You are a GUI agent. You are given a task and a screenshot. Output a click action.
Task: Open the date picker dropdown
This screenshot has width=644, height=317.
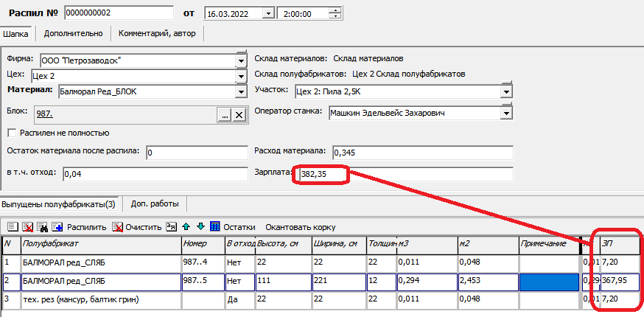click(x=267, y=13)
